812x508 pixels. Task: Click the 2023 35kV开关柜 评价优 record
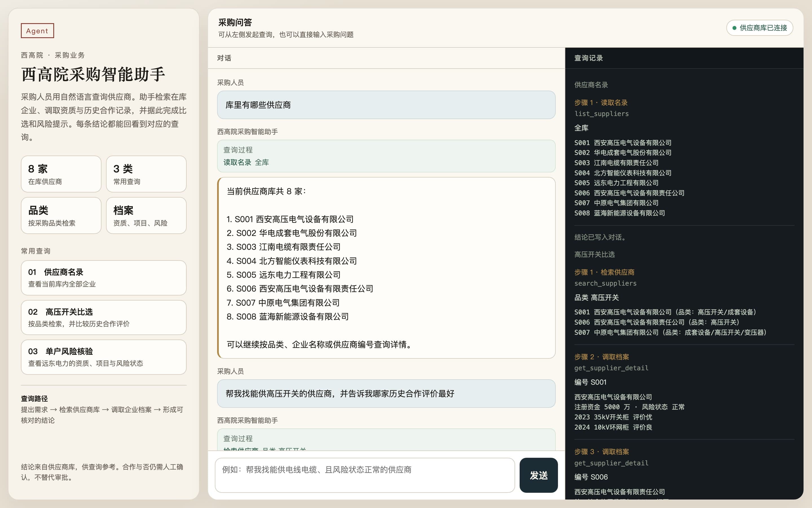(x=613, y=417)
